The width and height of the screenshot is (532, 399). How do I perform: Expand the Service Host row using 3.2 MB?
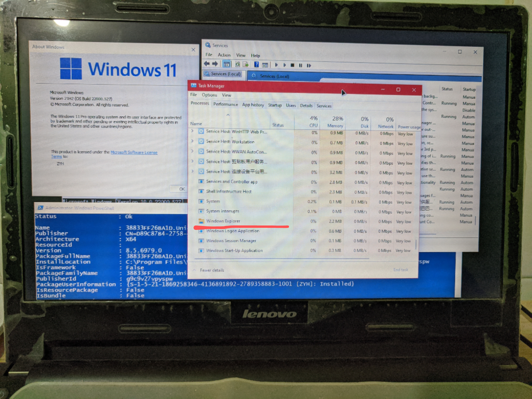pos(192,171)
